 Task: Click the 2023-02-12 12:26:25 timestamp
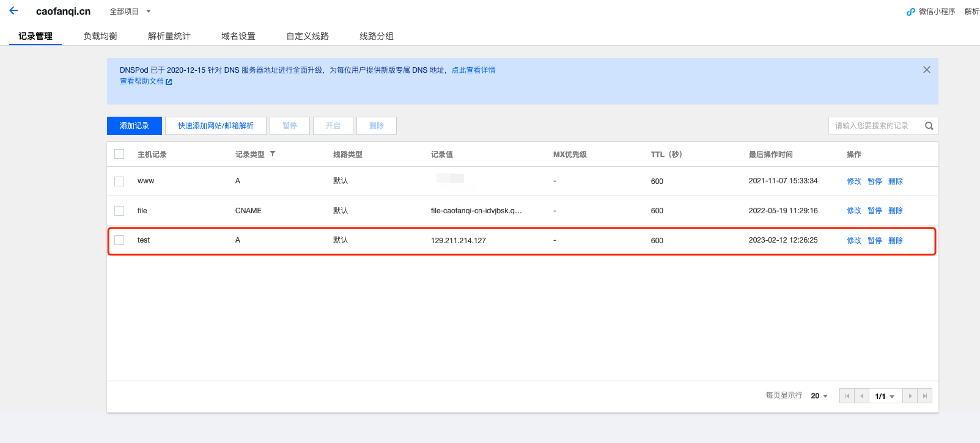tap(783, 240)
